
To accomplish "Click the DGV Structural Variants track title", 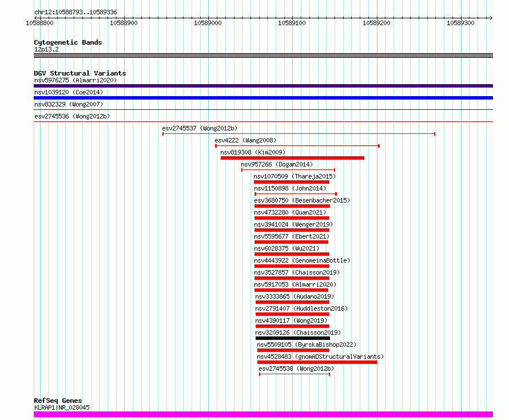I will click(80, 73).
